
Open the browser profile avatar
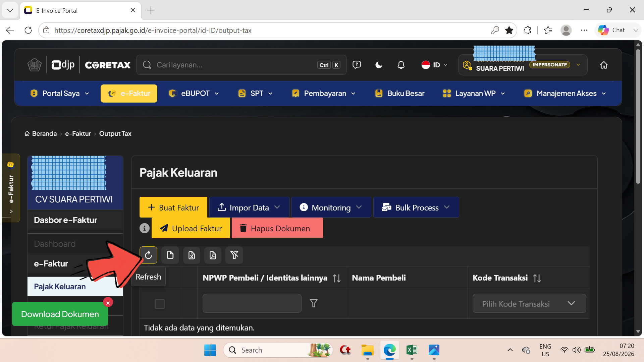(x=566, y=30)
